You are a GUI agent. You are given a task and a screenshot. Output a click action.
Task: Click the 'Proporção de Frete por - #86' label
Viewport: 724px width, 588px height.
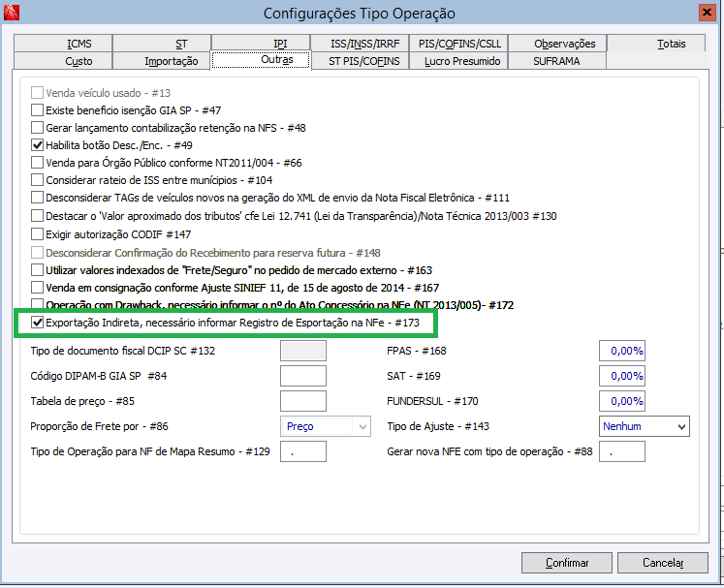pos(99,426)
